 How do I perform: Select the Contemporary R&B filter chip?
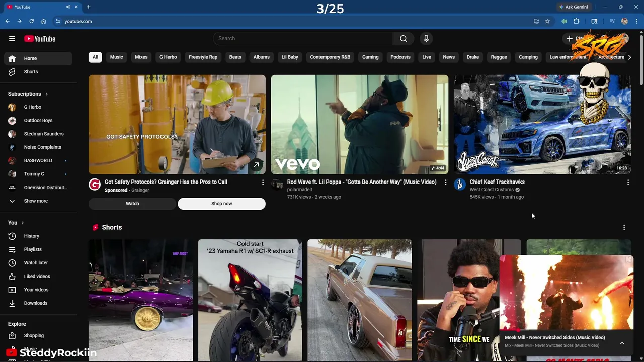tap(330, 57)
